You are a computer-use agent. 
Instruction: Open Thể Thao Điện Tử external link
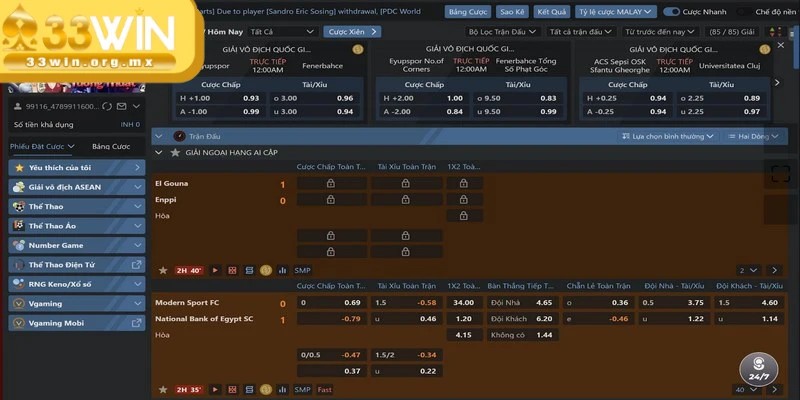(136, 265)
